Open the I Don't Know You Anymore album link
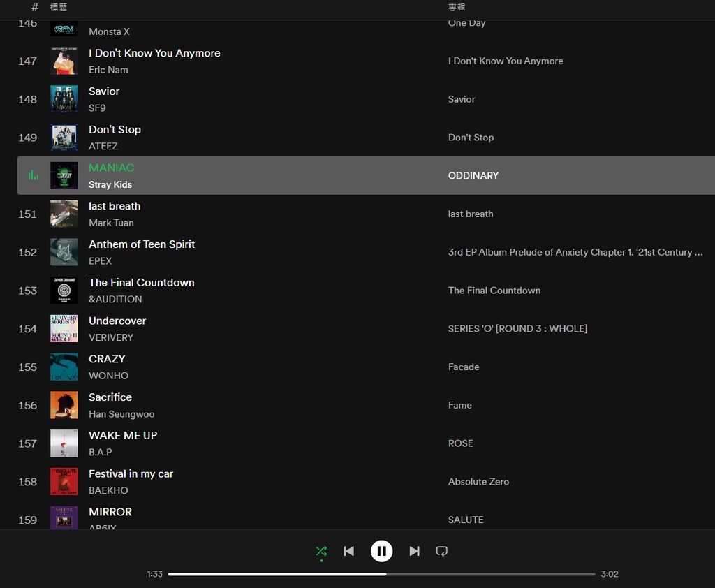 pyautogui.click(x=506, y=61)
